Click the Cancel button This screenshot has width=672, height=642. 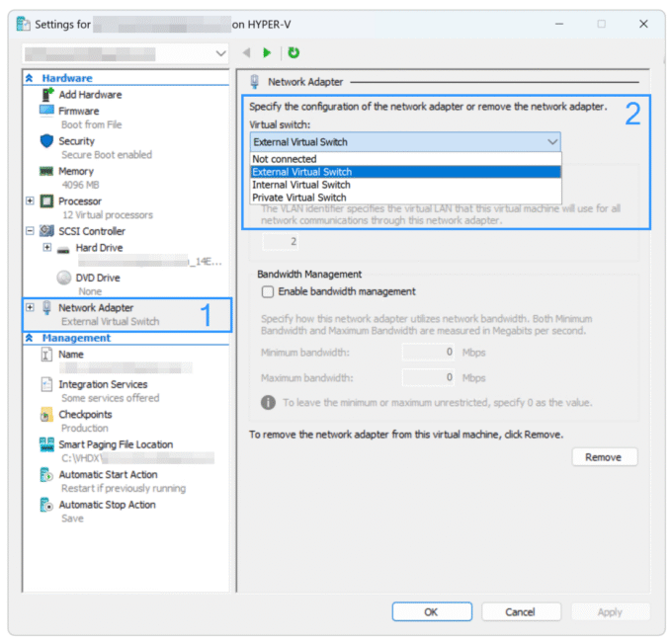(x=521, y=611)
